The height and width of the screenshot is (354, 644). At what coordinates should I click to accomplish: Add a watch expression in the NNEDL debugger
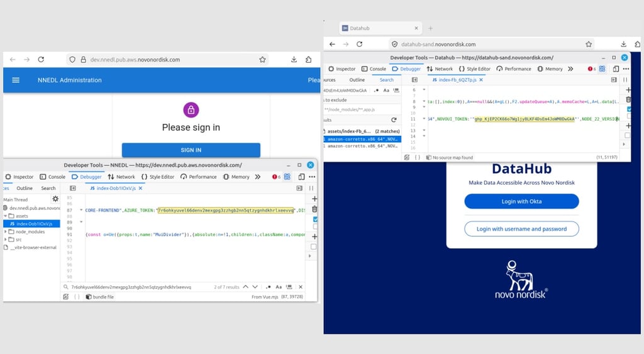click(x=314, y=199)
